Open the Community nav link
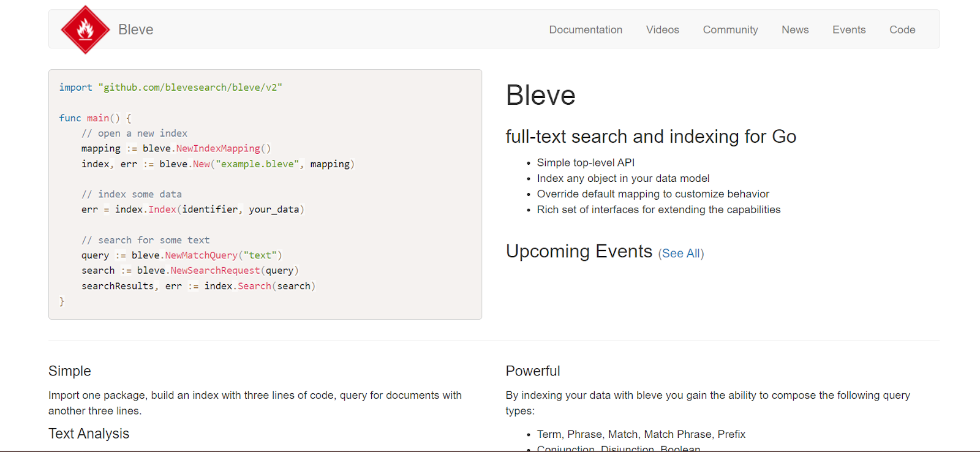This screenshot has width=980, height=452. coord(730,29)
